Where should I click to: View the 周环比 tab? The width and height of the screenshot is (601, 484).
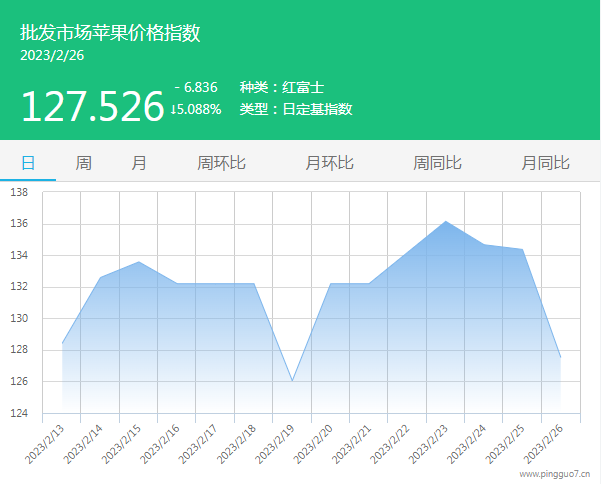[x=221, y=163]
